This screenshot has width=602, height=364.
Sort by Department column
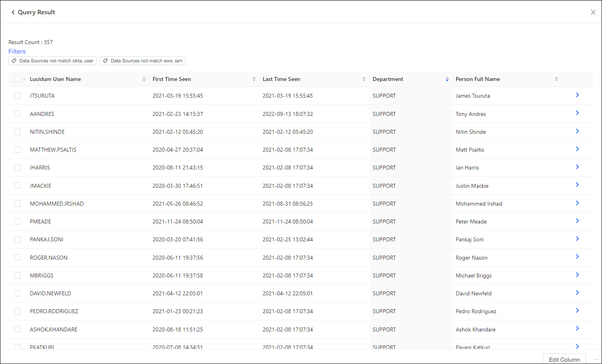[x=447, y=79]
